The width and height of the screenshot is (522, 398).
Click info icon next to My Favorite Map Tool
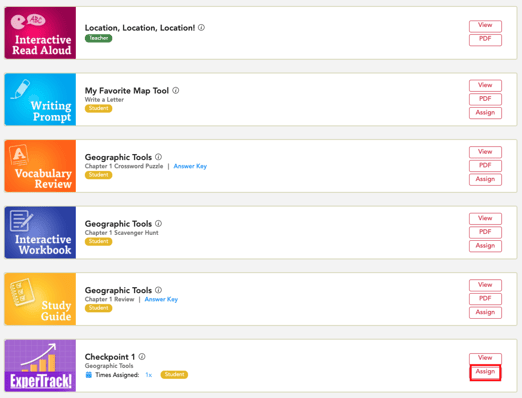coord(176,90)
